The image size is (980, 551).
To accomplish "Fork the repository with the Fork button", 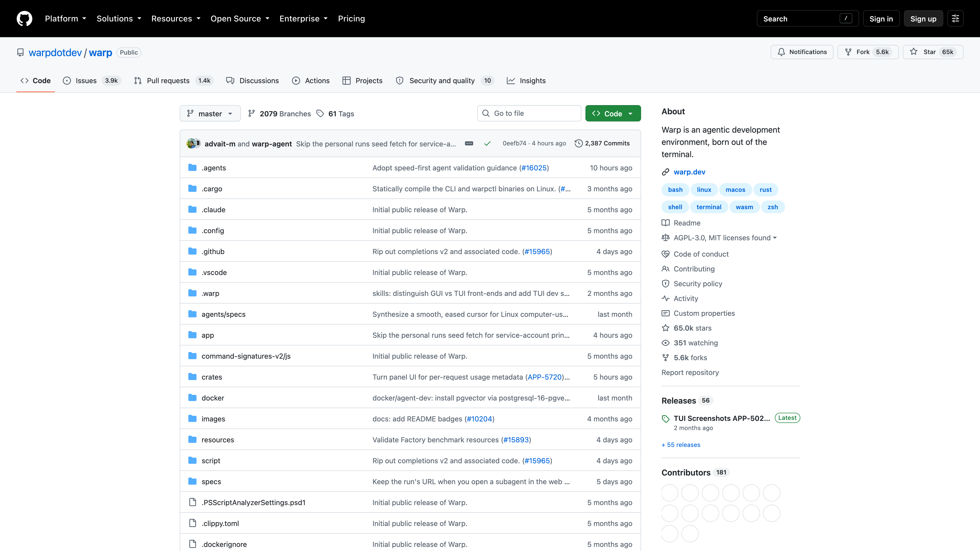I will point(868,52).
